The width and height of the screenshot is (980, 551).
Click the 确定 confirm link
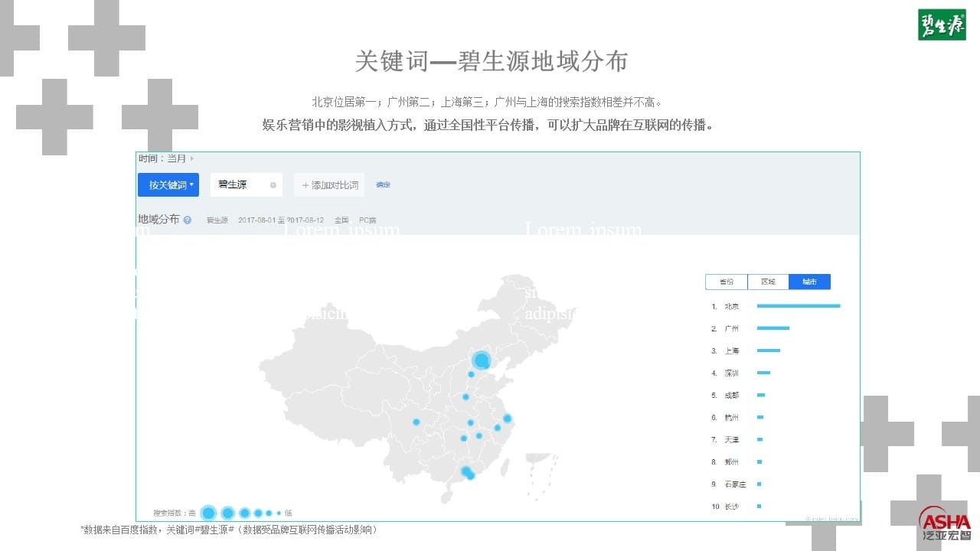(383, 185)
